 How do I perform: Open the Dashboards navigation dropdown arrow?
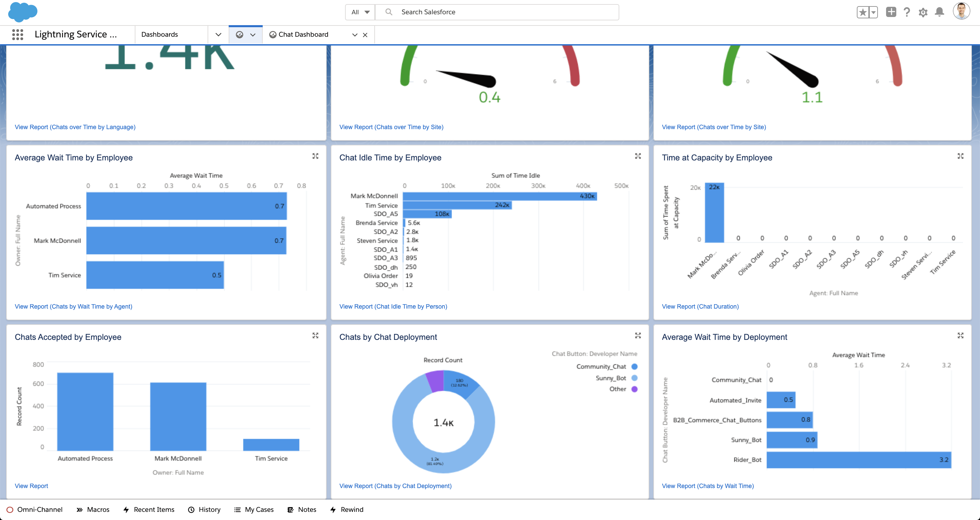point(218,35)
